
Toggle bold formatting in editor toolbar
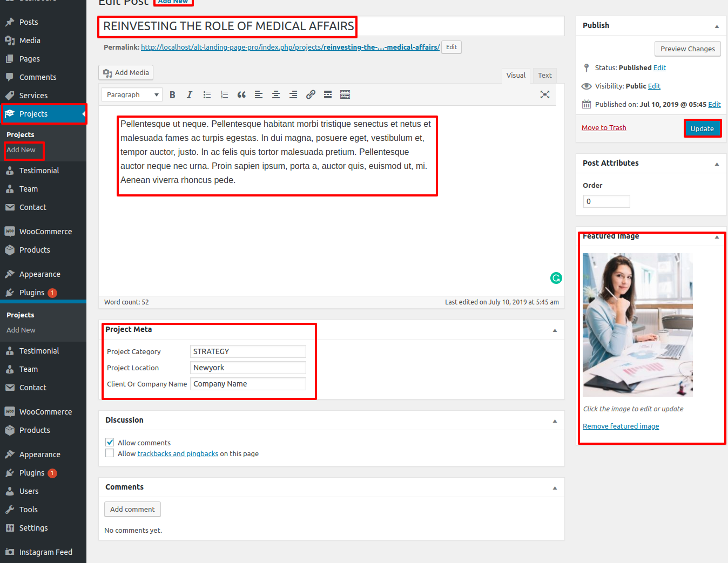click(x=172, y=95)
